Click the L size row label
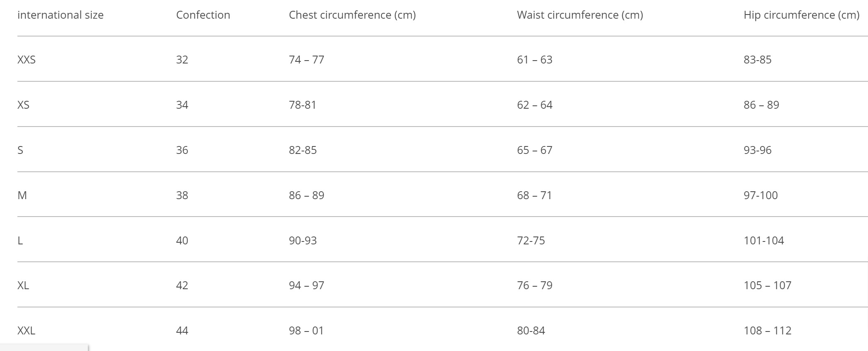 (x=20, y=241)
